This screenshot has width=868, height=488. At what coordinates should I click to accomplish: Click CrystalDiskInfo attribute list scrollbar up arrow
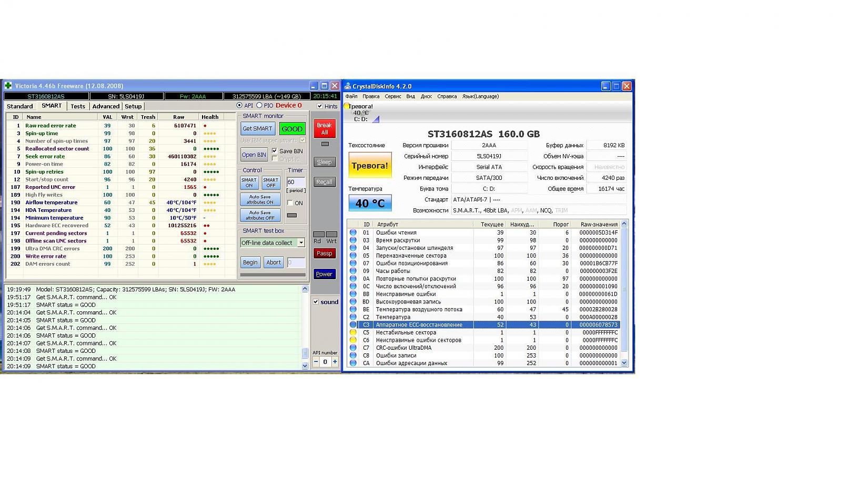tap(624, 224)
